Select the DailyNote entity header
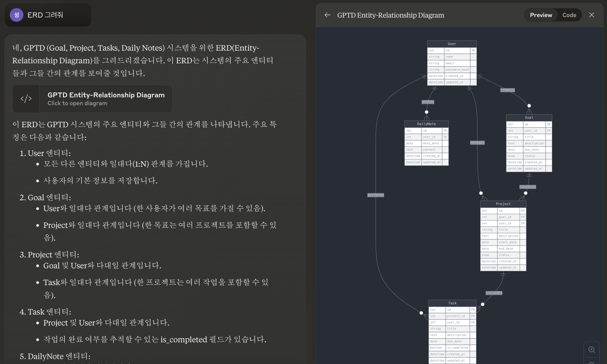Screen dimensions: 607x364 tap(426, 124)
